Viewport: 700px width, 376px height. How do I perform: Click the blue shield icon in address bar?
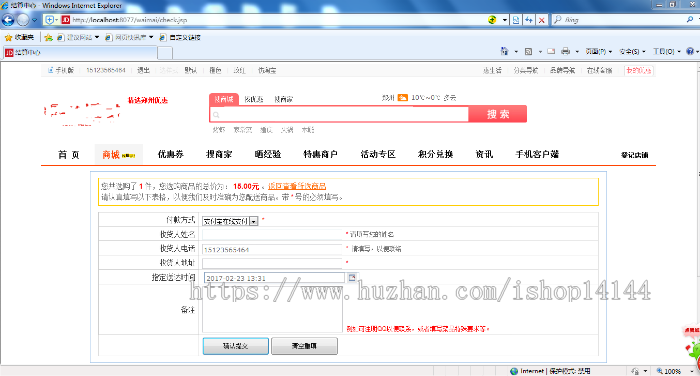pyautogui.click(x=49, y=20)
